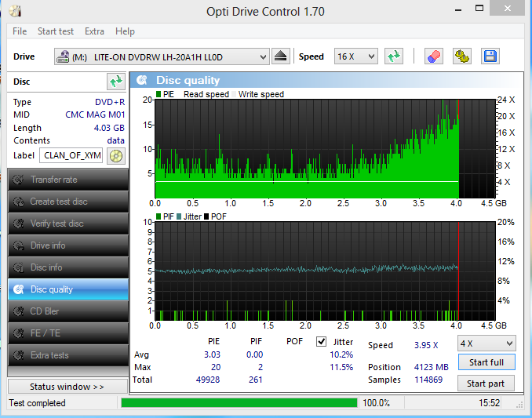Image resolution: width=532 pixels, height=418 pixels.
Task: Click the green test progress bar
Action: click(x=239, y=403)
